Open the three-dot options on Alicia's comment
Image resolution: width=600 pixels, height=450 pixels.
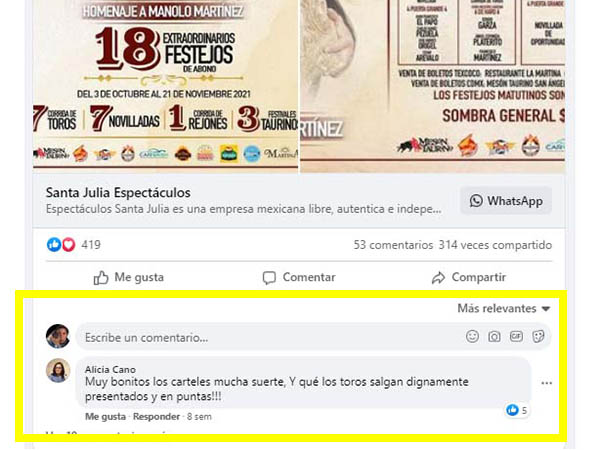pos(546,383)
